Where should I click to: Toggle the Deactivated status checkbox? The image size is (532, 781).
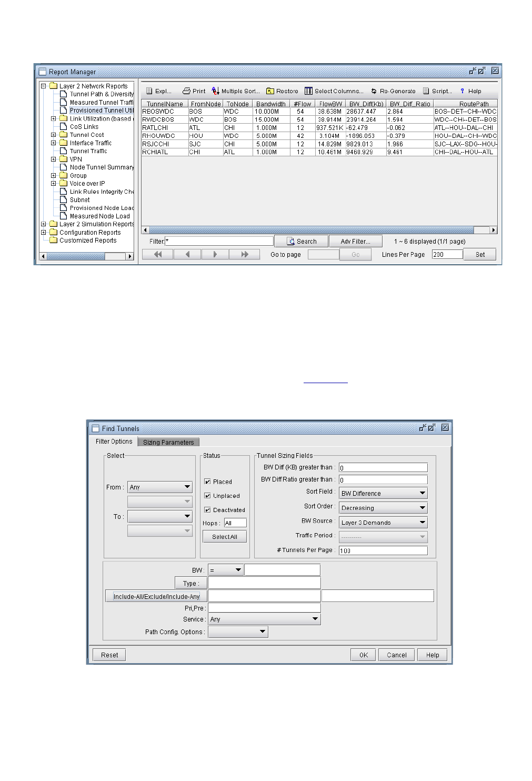click(x=207, y=510)
